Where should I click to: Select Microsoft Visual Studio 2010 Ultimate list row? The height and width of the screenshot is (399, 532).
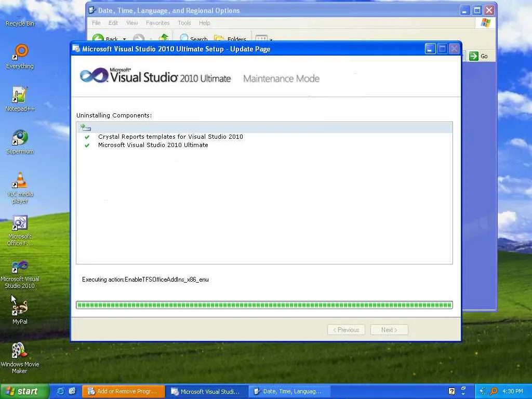[x=153, y=145]
